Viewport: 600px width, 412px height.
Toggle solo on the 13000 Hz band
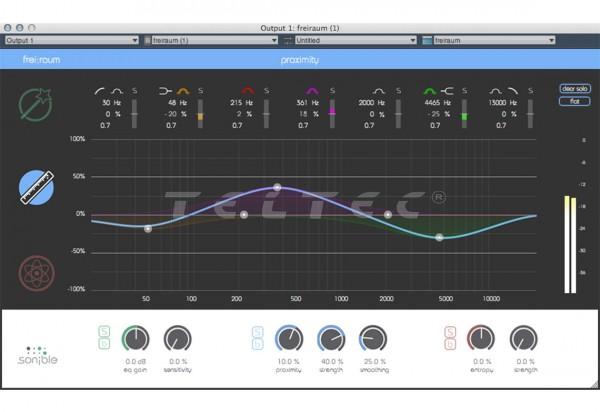point(528,91)
